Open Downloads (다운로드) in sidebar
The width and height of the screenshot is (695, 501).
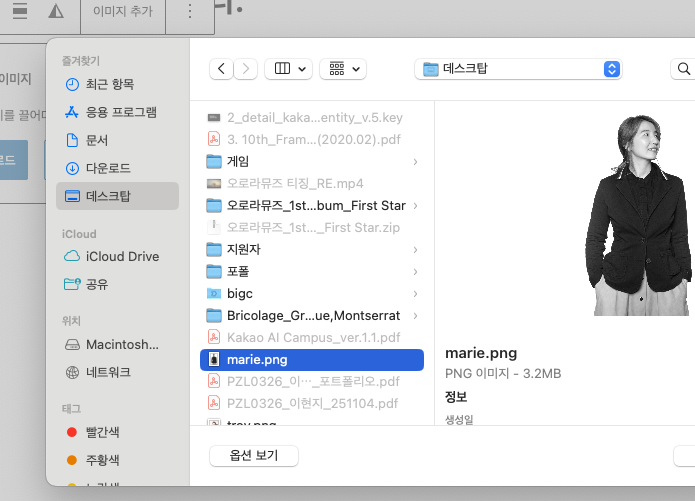pyautogui.click(x=108, y=168)
